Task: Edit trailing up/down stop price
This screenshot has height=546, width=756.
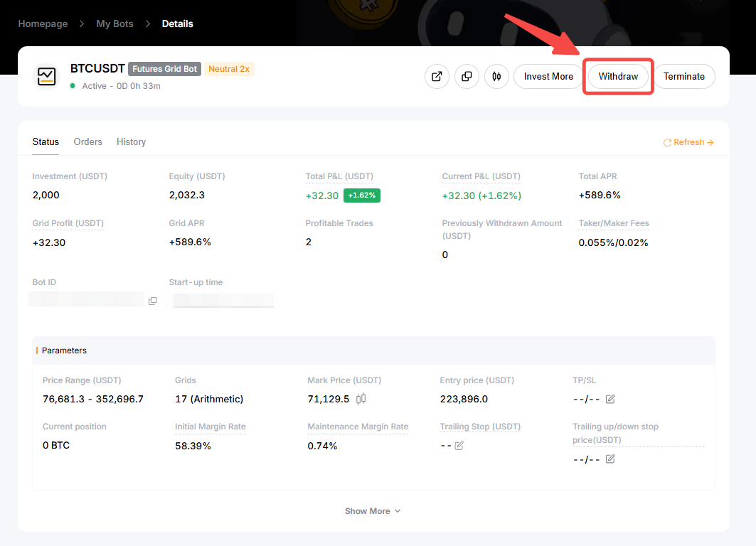Action: point(610,459)
